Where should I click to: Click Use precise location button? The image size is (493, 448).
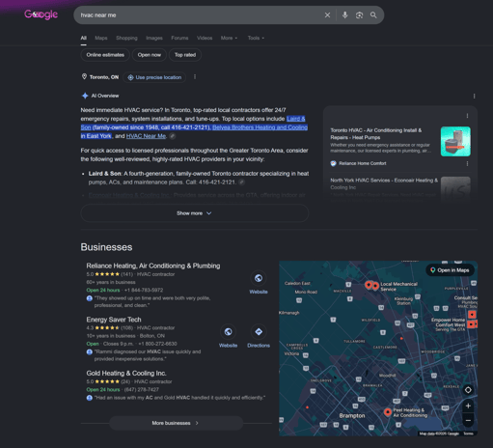(x=154, y=77)
